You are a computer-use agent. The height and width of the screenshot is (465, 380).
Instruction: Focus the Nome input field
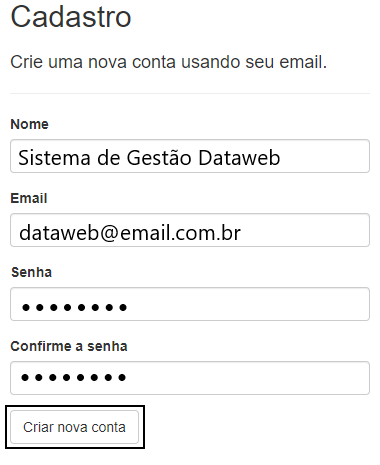(x=190, y=156)
